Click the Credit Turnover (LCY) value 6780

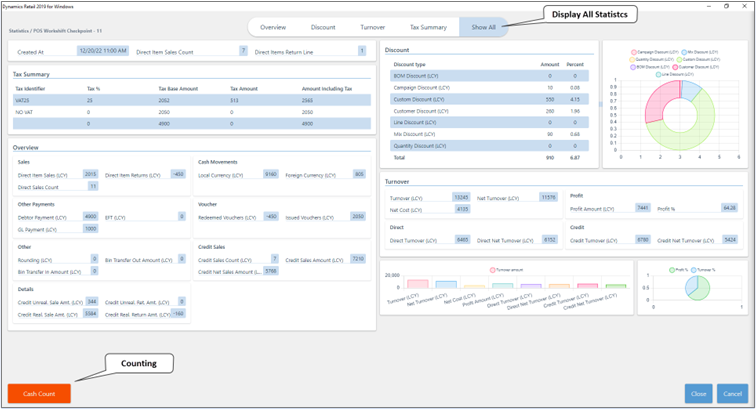643,240
